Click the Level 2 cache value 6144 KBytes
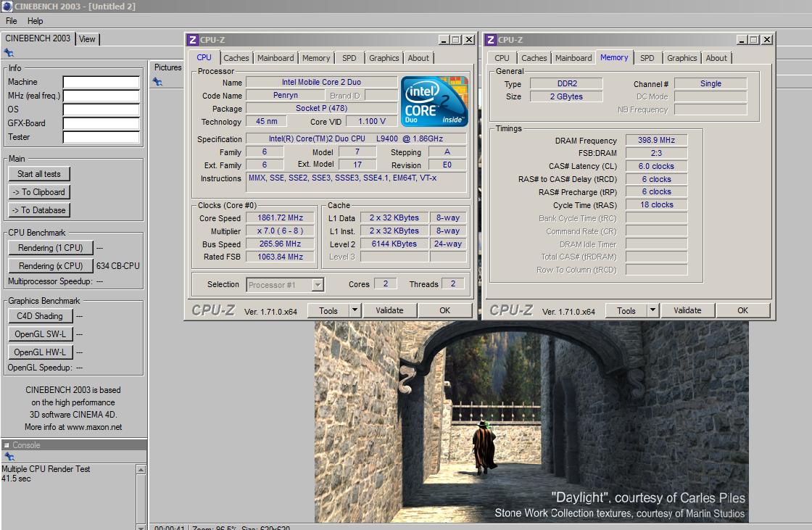Viewport: 812px width, 530px height. [x=394, y=244]
